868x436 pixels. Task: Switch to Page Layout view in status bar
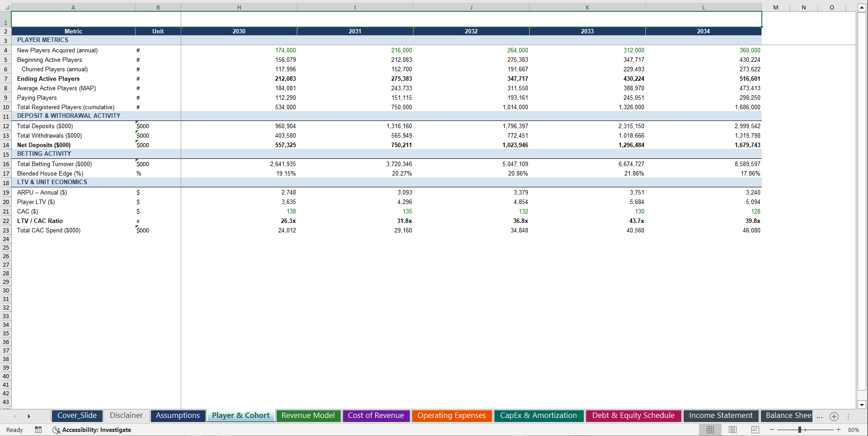732,430
